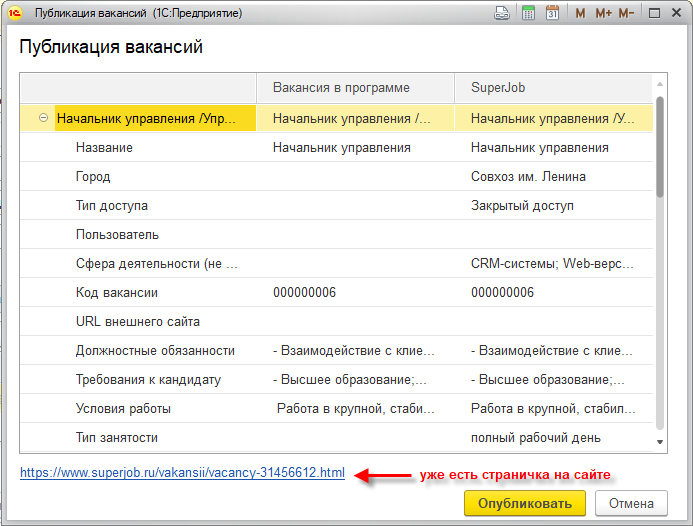Click the print icon in title bar
693x526 pixels.
pyautogui.click(x=502, y=13)
